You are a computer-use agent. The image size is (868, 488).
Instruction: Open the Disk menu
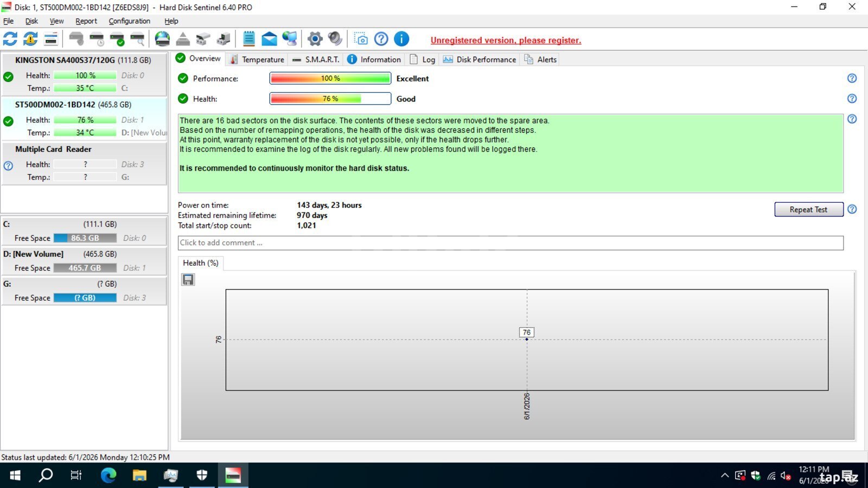[x=31, y=21]
